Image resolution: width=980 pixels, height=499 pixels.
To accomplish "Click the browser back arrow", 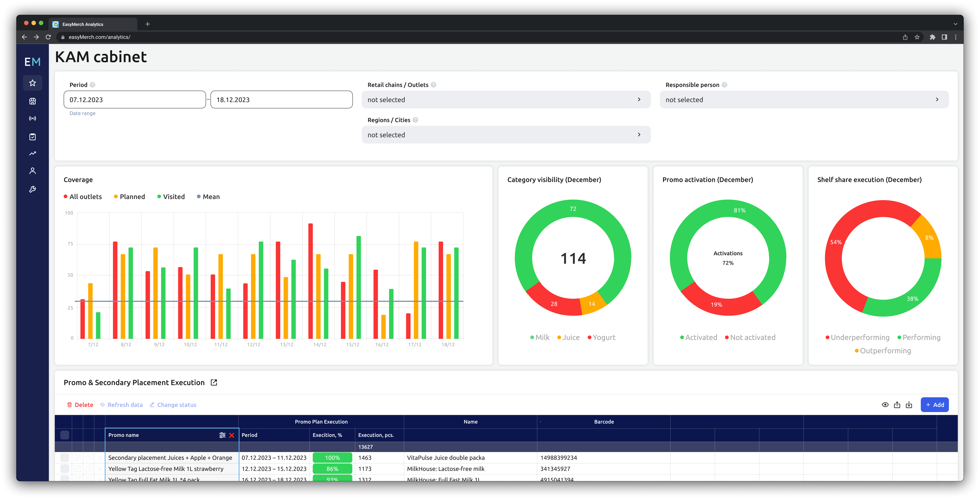I will [24, 37].
